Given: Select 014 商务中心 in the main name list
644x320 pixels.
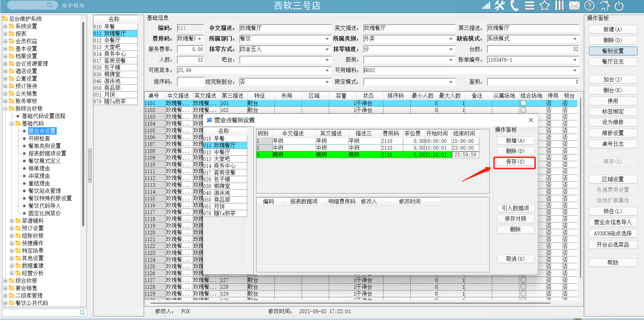Looking at the screenshot, I should pyautogui.click(x=115, y=54).
